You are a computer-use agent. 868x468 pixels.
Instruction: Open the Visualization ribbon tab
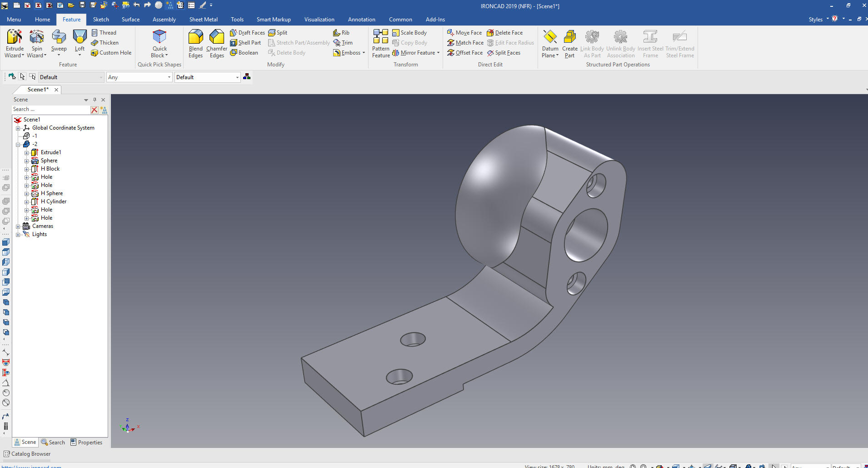pyautogui.click(x=319, y=20)
